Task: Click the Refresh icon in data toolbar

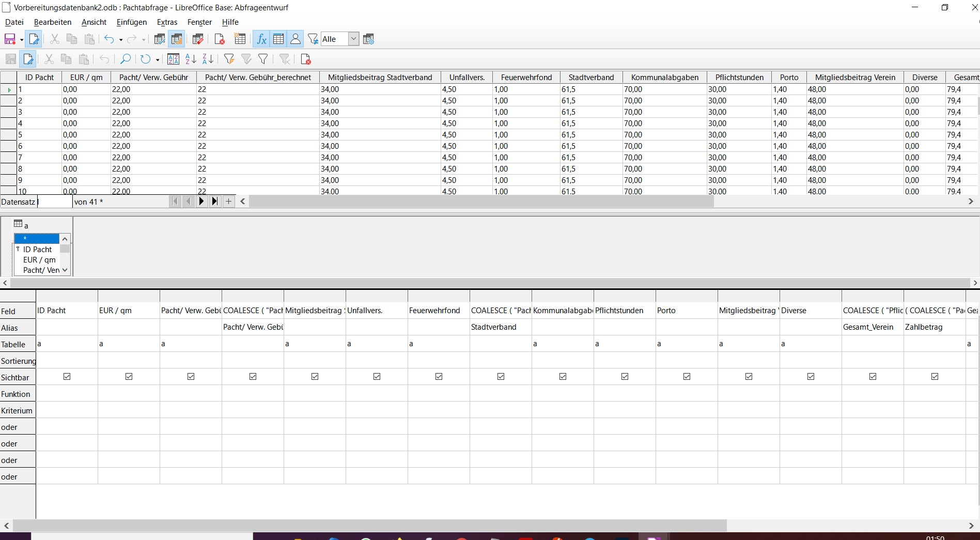Action: coord(145,59)
